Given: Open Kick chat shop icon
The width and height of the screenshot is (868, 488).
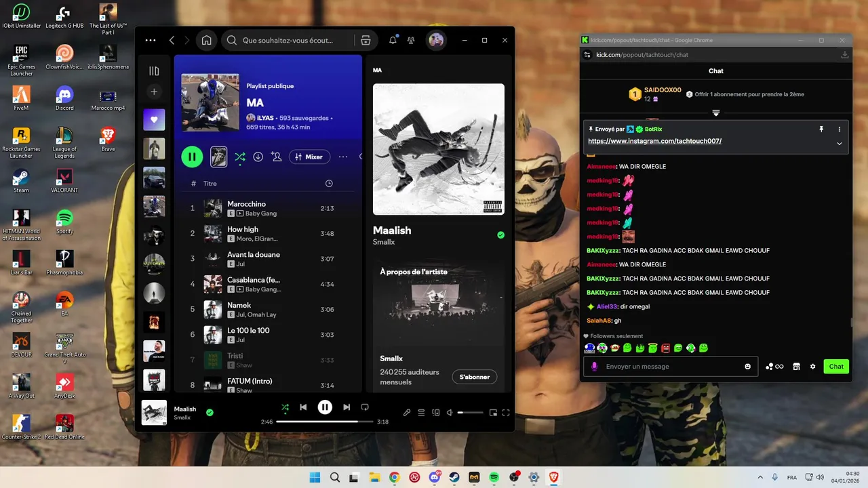Looking at the screenshot, I should click(x=796, y=367).
